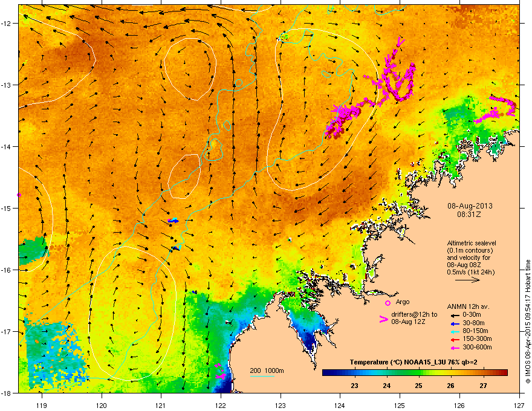This screenshot has height=411, width=532.
Task: Click the '80-150m' depth label
Action: click(475, 331)
